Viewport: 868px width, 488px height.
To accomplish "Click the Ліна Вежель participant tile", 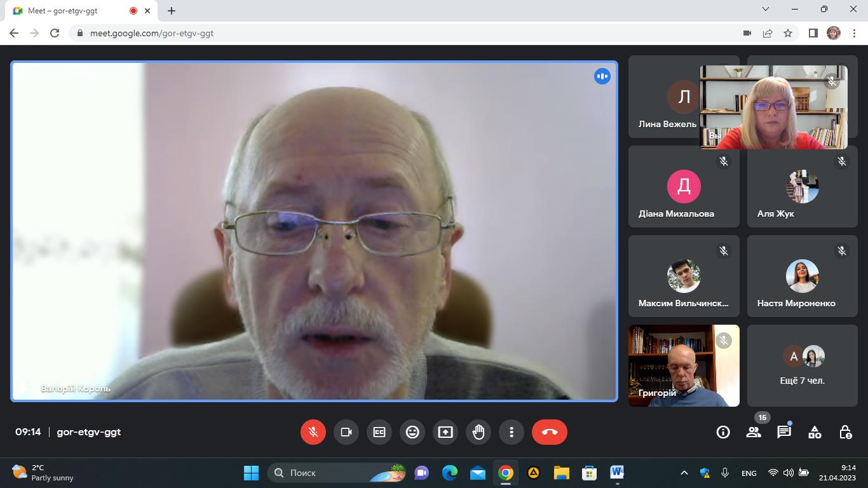I will coord(664,97).
